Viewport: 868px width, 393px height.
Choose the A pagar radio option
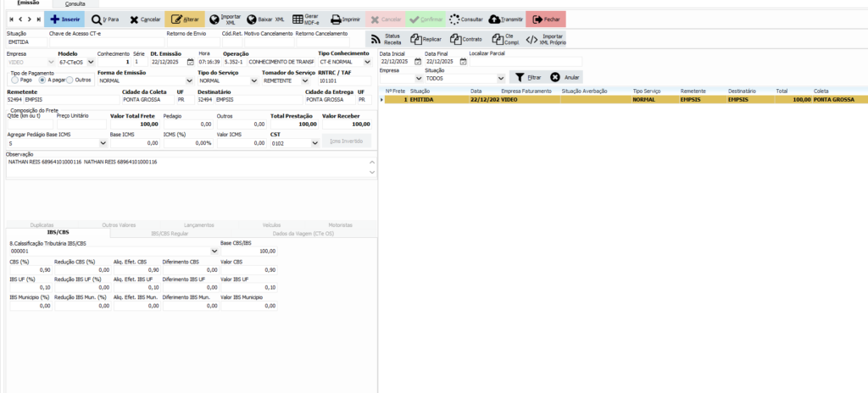[x=42, y=80]
